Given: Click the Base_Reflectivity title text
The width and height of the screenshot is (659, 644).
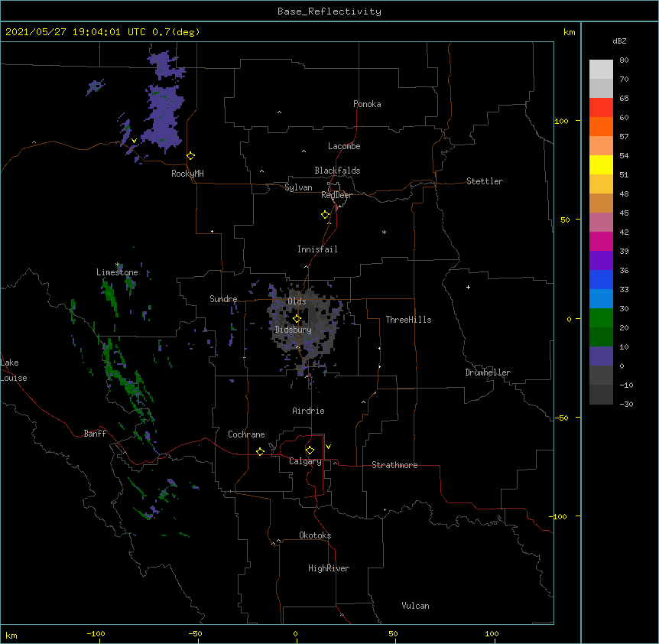Looking at the screenshot, I should pyautogui.click(x=329, y=11).
